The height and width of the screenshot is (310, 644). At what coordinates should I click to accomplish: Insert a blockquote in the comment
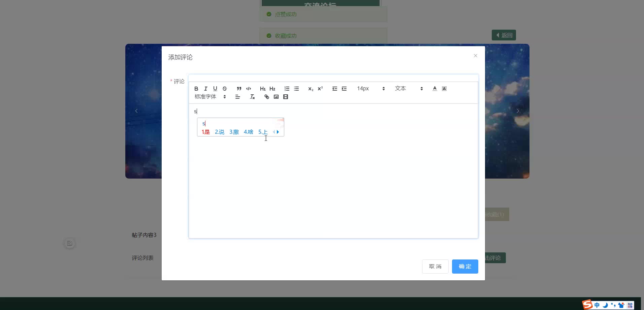tap(239, 89)
